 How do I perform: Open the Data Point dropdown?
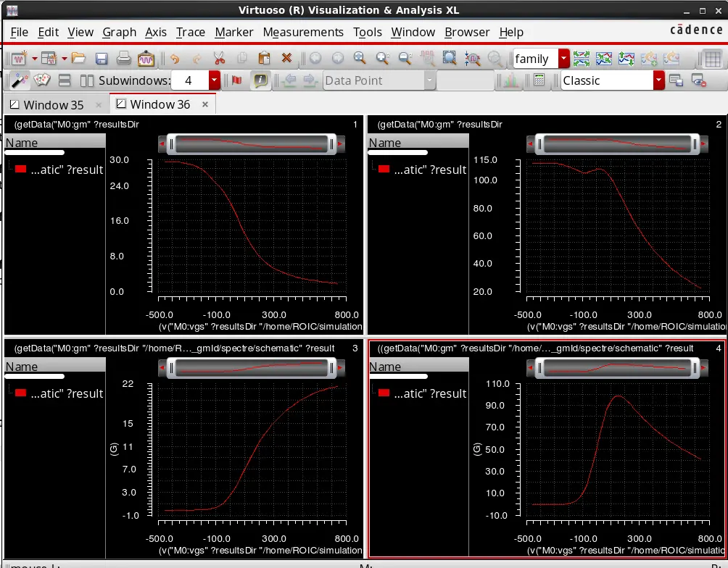(x=429, y=80)
